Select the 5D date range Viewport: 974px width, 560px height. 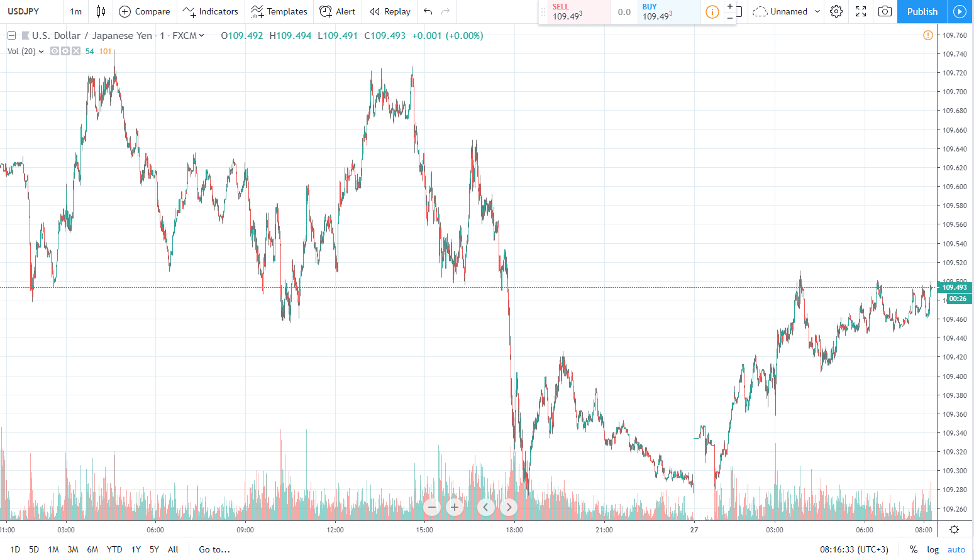[x=34, y=549]
